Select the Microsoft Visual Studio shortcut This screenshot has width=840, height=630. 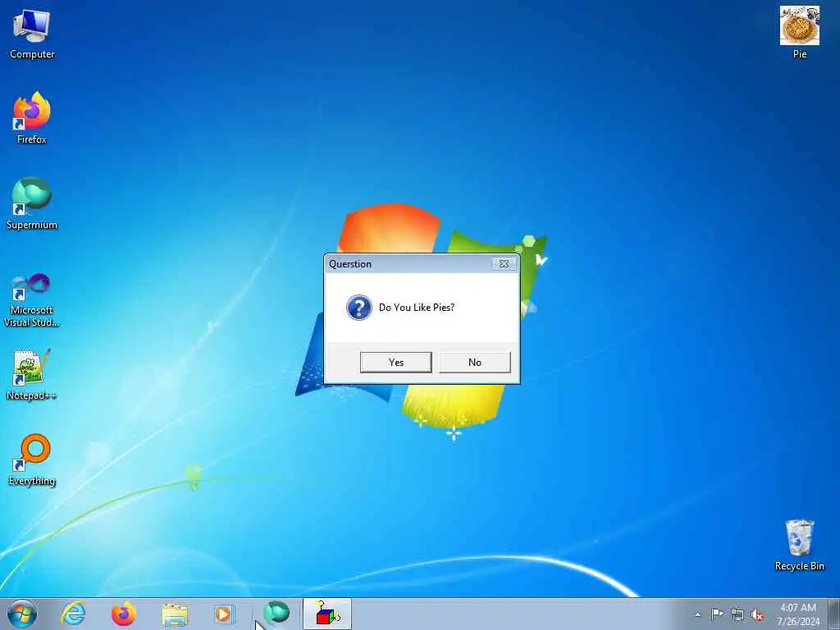(x=32, y=300)
